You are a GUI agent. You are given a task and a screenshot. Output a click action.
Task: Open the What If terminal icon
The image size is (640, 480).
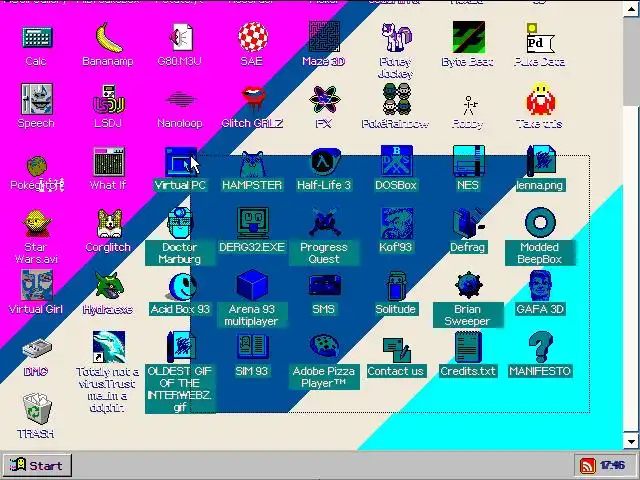click(108, 162)
